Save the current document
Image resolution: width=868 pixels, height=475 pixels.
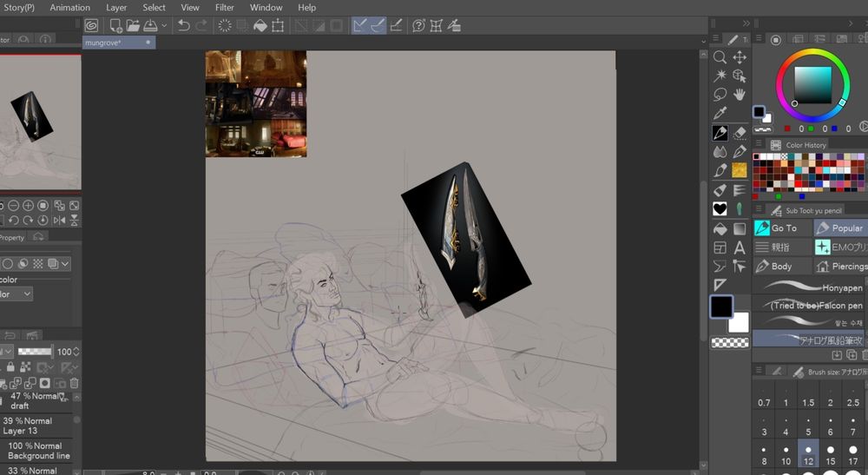tap(150, 25)
